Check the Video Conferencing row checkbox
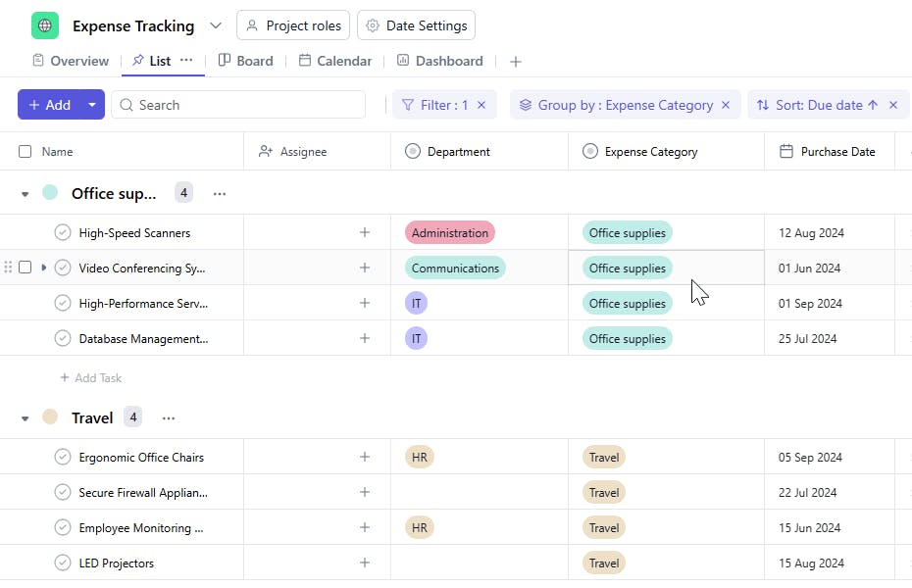Image resolution: width=912 pixels, height=588 pixels. click(25, 268)
